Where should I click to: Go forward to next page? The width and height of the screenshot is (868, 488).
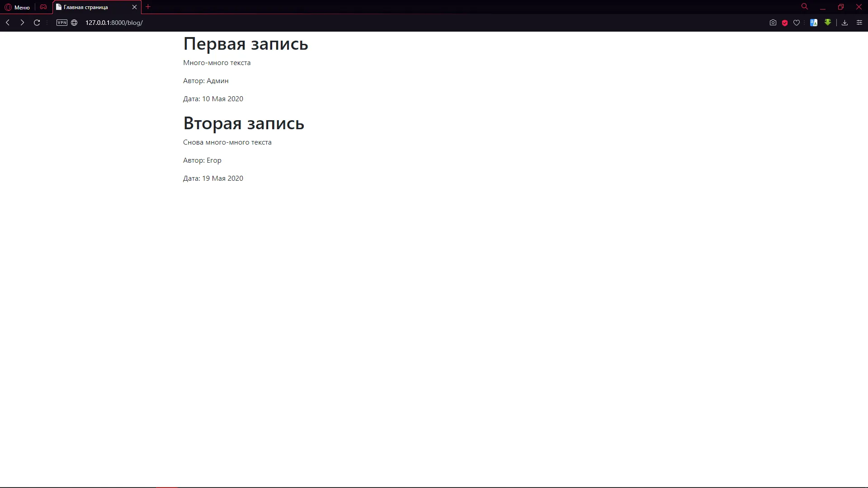(22, 23)
